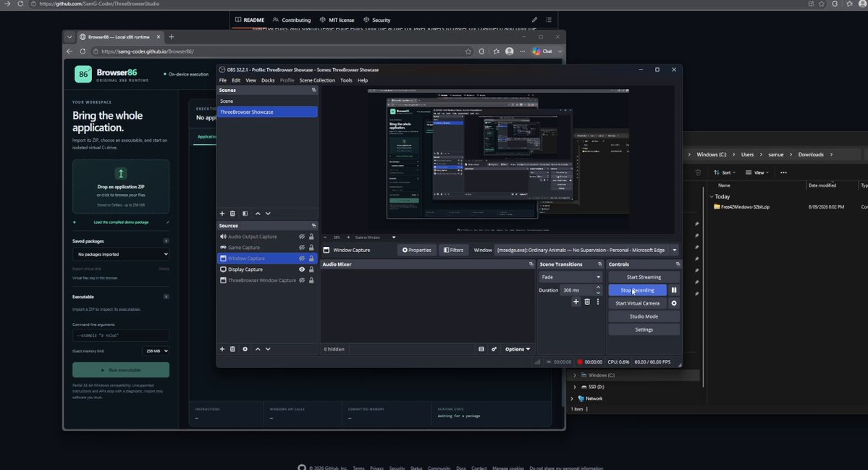The height and width of the screenshot is (470, 868).
Task: Open guest memory limit 256 MB dropdown
Action: (156, 351)
